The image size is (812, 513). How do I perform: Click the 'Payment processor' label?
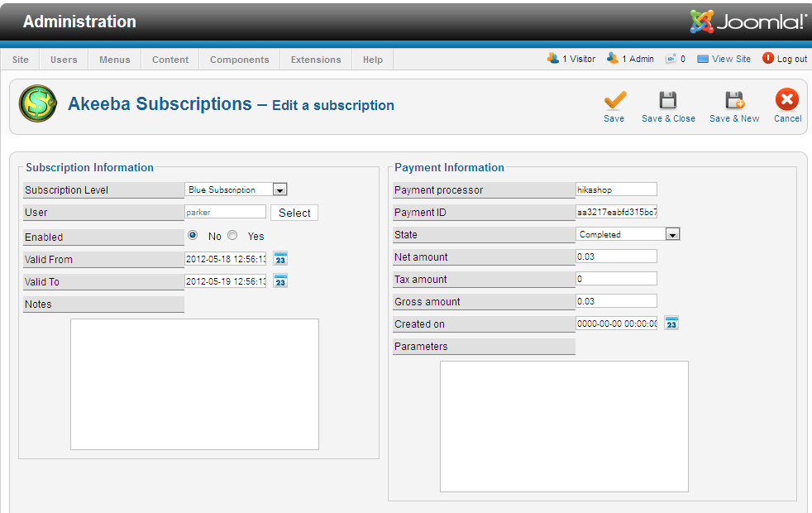pos(438,189)
